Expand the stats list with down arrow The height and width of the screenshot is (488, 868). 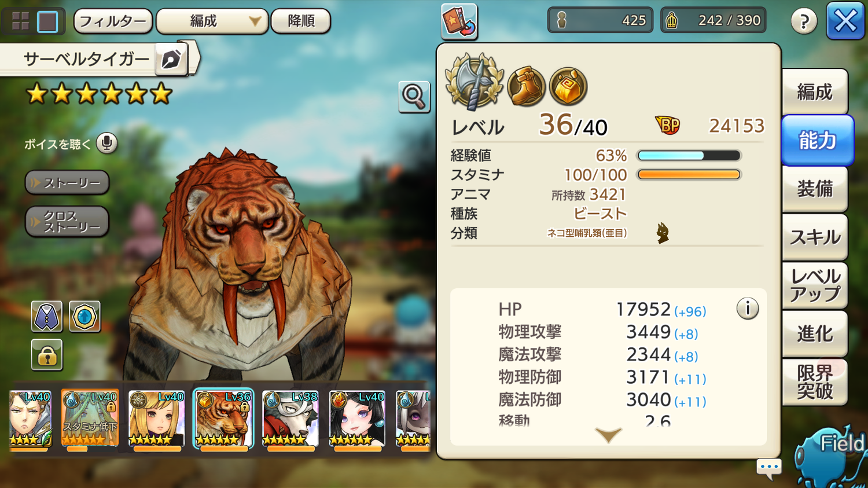click(608, 434)
